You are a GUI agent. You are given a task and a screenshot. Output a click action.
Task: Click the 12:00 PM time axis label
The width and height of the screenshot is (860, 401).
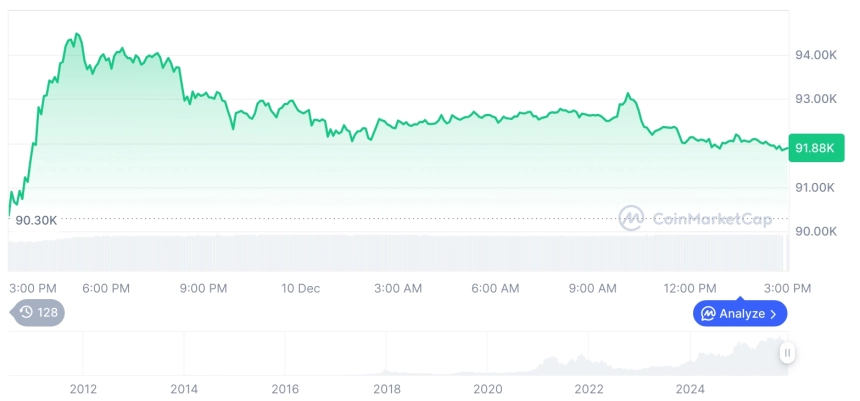click(x=692, y=288)
